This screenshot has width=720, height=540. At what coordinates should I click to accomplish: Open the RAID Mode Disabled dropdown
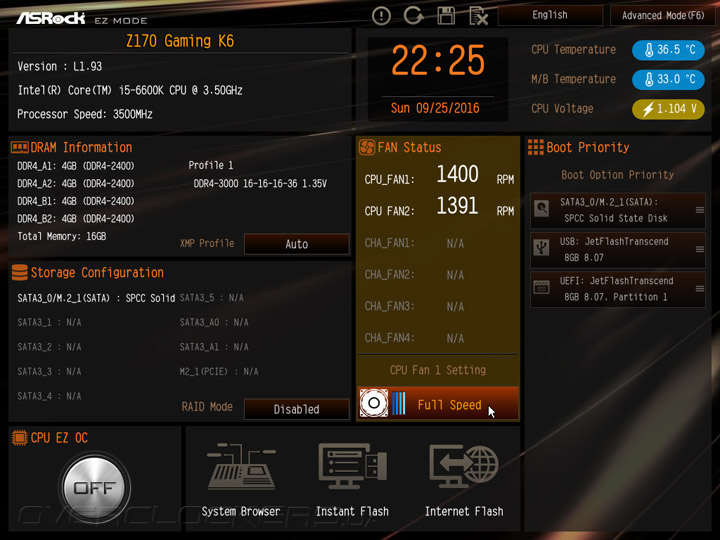point(297,409)
